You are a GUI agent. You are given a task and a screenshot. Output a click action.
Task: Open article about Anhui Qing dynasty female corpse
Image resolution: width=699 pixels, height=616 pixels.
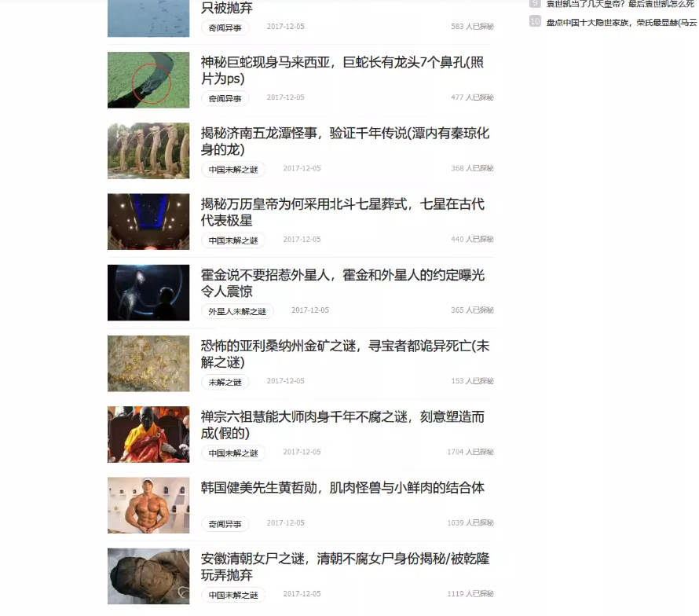(x=345, y=566)
